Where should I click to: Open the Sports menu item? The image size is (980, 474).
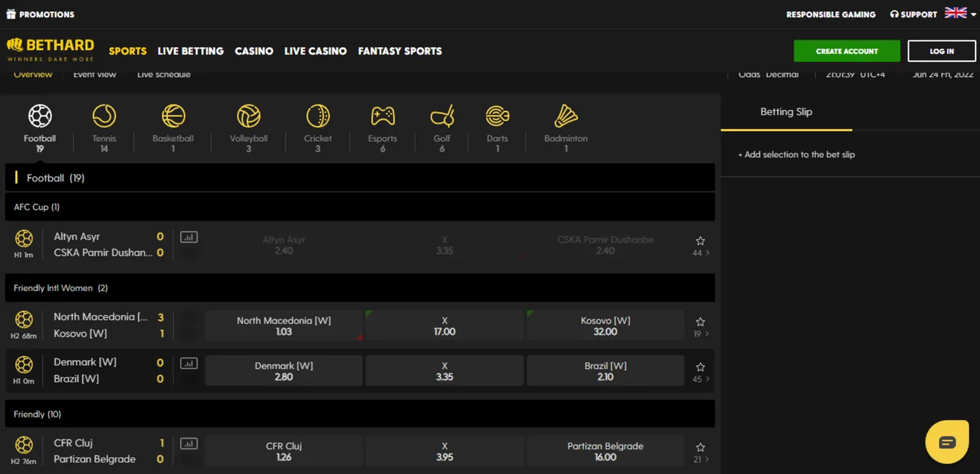point(128,51)
